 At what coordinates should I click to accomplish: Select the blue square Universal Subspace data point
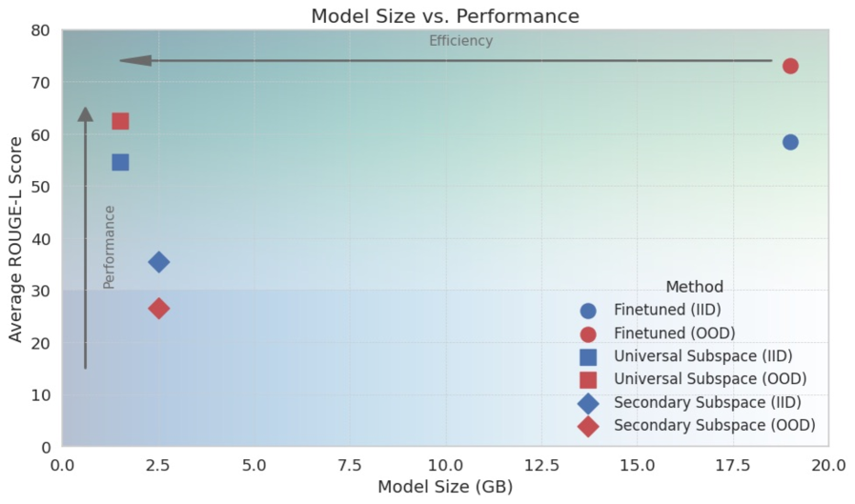coord(120,162)
